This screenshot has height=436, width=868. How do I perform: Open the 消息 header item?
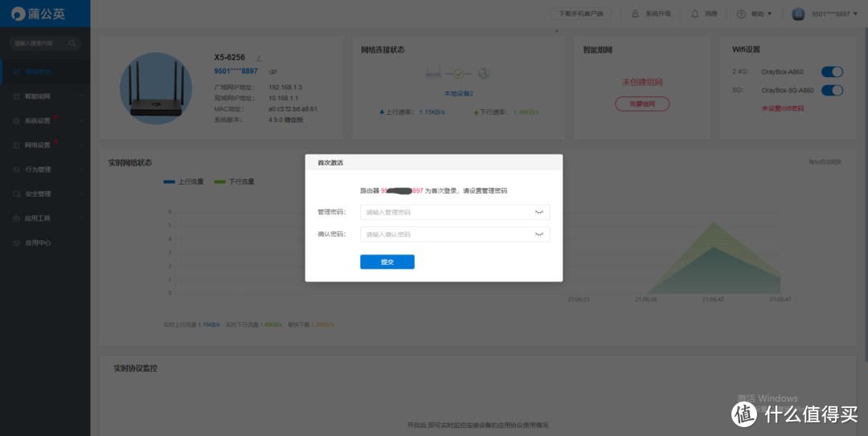[704, 14]
